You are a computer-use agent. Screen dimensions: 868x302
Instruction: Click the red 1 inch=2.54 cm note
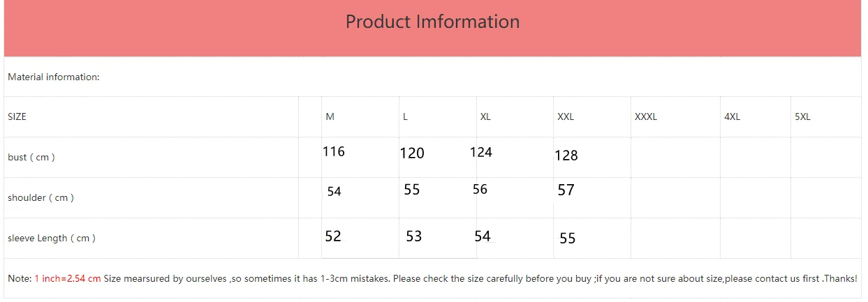tap(68, 278)
